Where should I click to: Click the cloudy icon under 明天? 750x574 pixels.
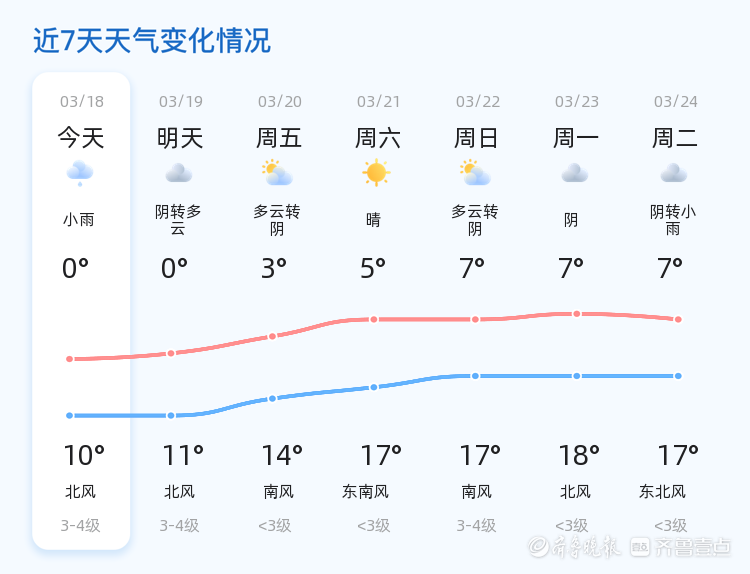(x=179, y=173)
